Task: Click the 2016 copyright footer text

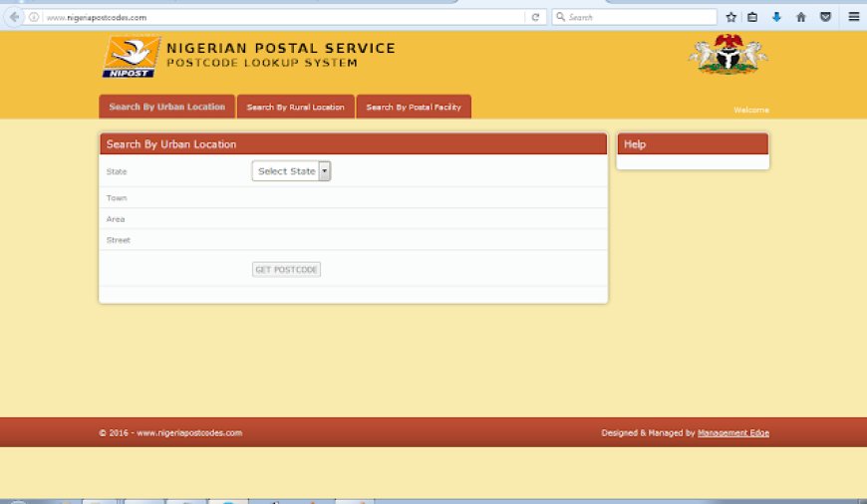Action: click(170, 432)
